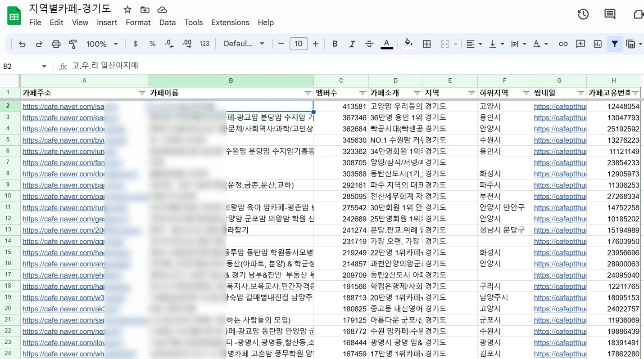This screenshot has width=644, height=359.
Task: Open the File menu
Action: [35, 22]
